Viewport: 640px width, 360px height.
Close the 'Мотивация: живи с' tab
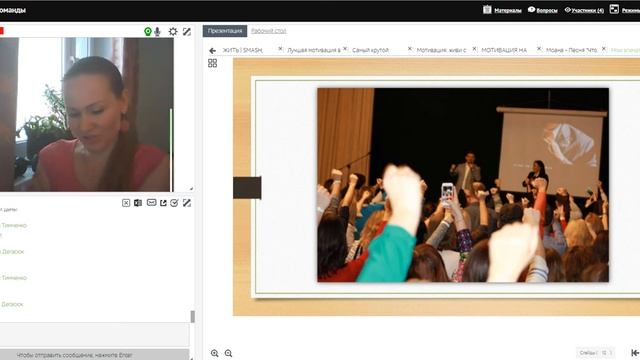click(x=474, y=49)
